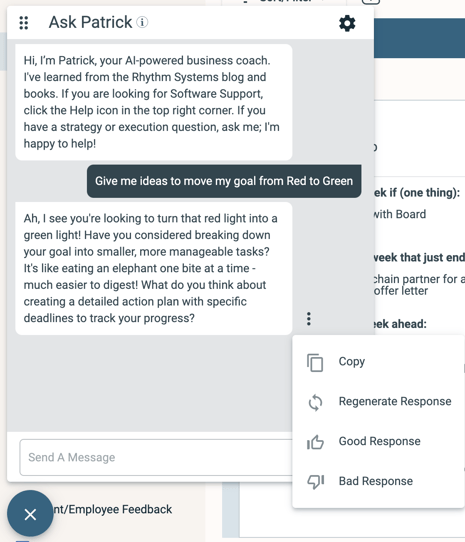Mark the reply as Good Response
Screen dimensions: 465x542
379,441
